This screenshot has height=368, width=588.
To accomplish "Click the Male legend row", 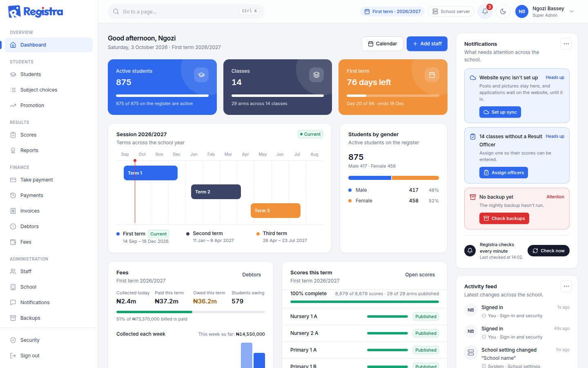I will [394, 190].
